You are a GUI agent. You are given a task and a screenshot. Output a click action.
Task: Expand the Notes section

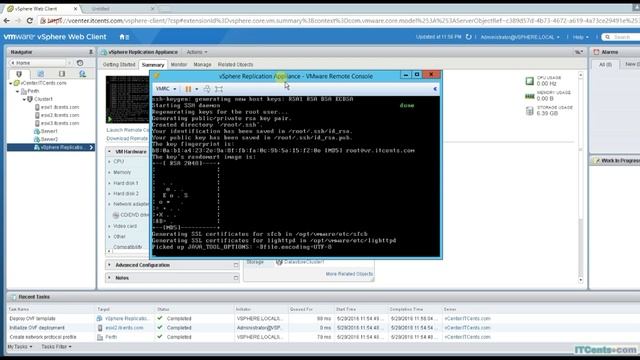coord(109,278)
